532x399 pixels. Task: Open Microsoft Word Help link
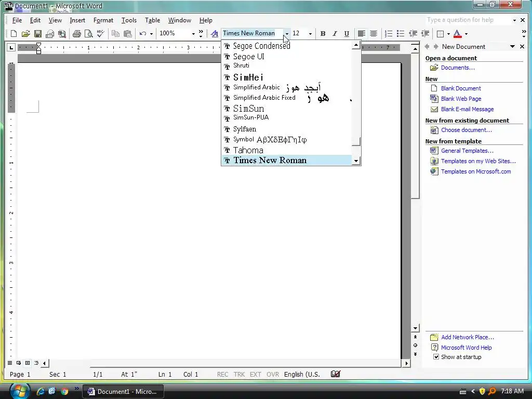(466, 348)
